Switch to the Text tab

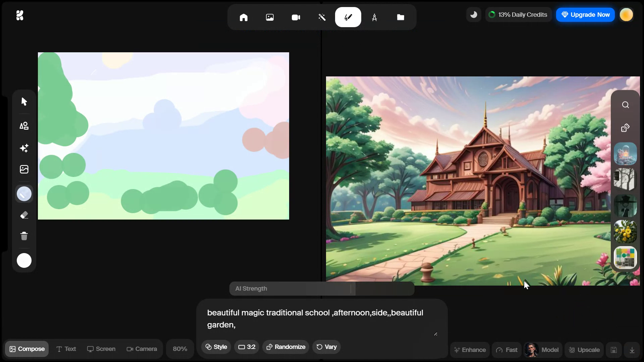[66, 349]
